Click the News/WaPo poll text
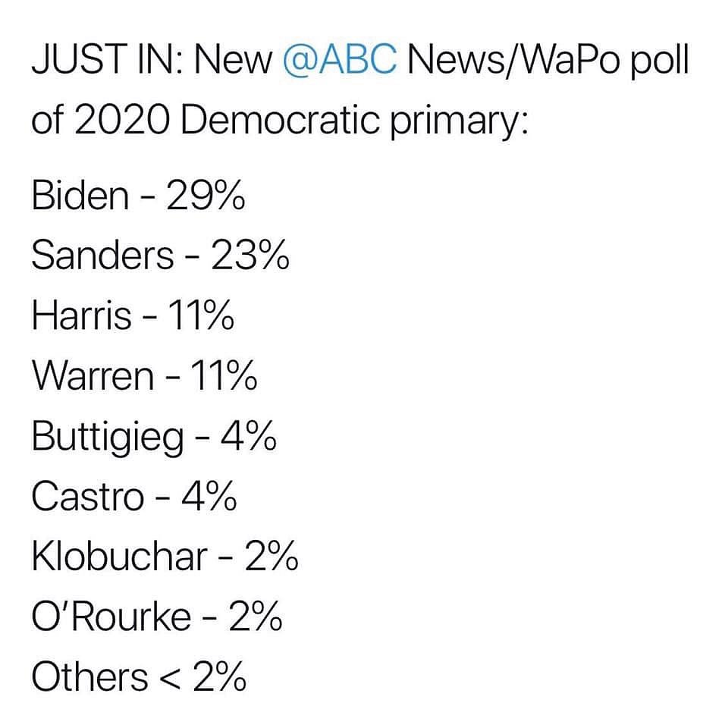 (x=548, y=62)
